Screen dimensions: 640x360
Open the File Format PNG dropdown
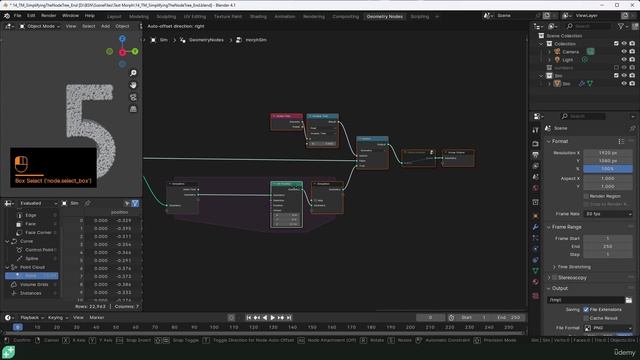(x=608, y=328)
